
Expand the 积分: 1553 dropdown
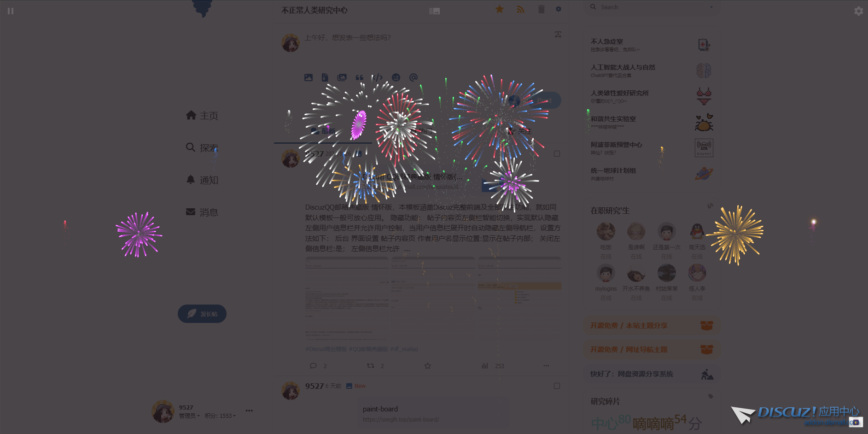[220, 416]
